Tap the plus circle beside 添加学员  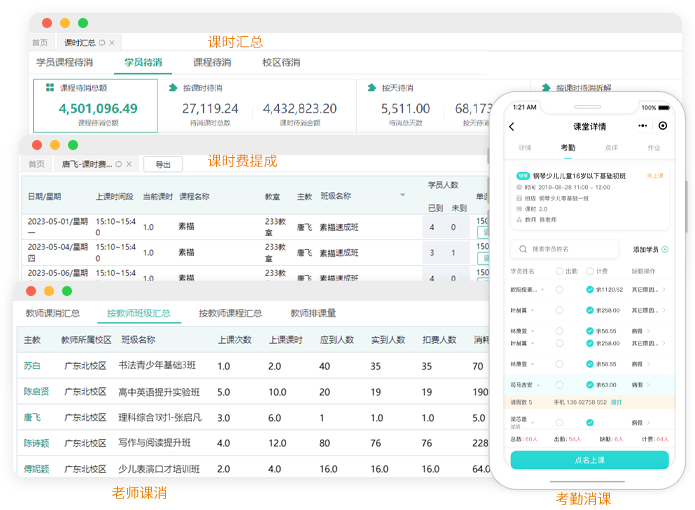tap(665, 249)
